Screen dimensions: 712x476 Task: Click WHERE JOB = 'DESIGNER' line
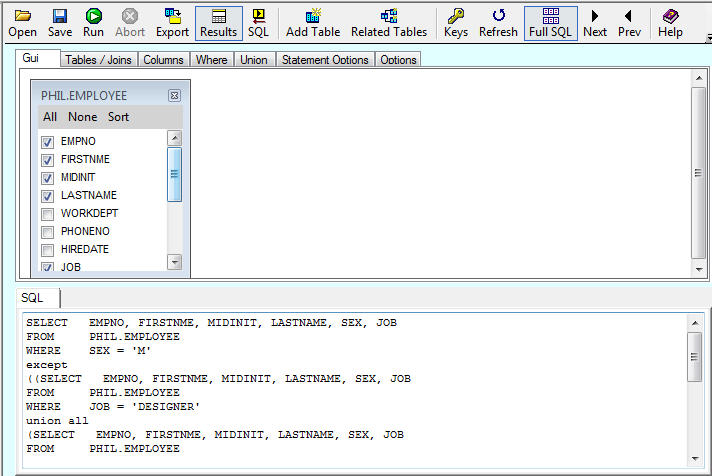tap(113, 407)
